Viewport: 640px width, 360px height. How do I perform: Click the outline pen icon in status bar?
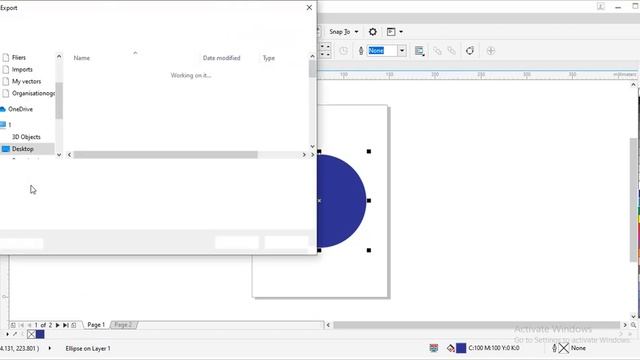click(554, 348)
